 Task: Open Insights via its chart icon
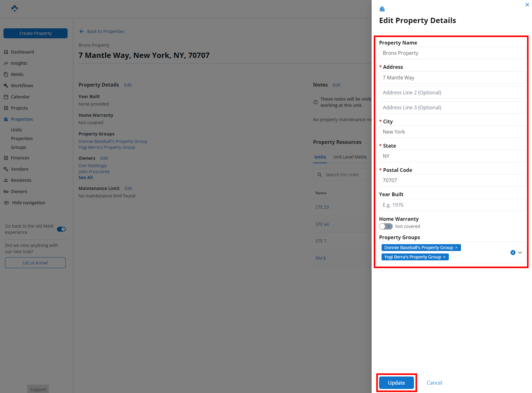pyautogui.click(x=6, y=63)
